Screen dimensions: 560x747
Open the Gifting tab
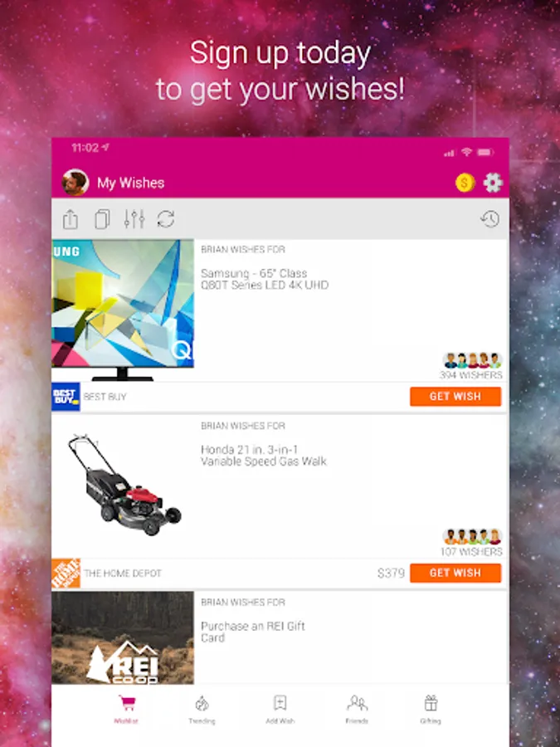431,710
